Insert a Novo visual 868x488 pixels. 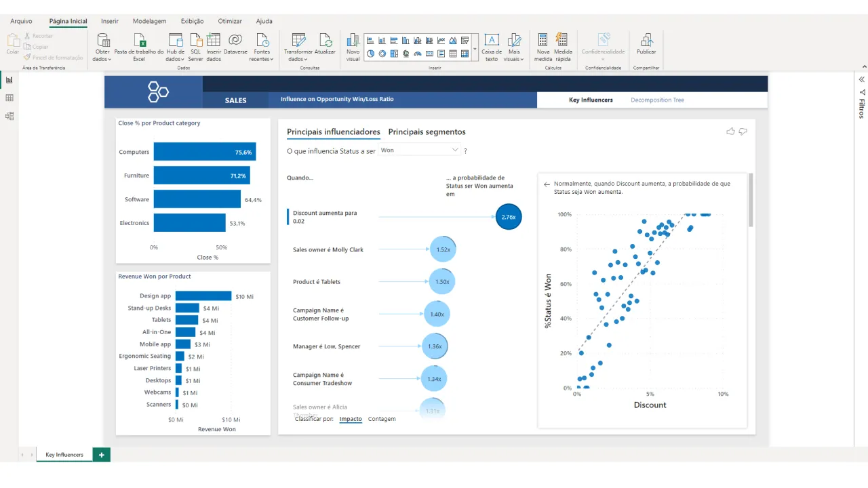point(353,46)
